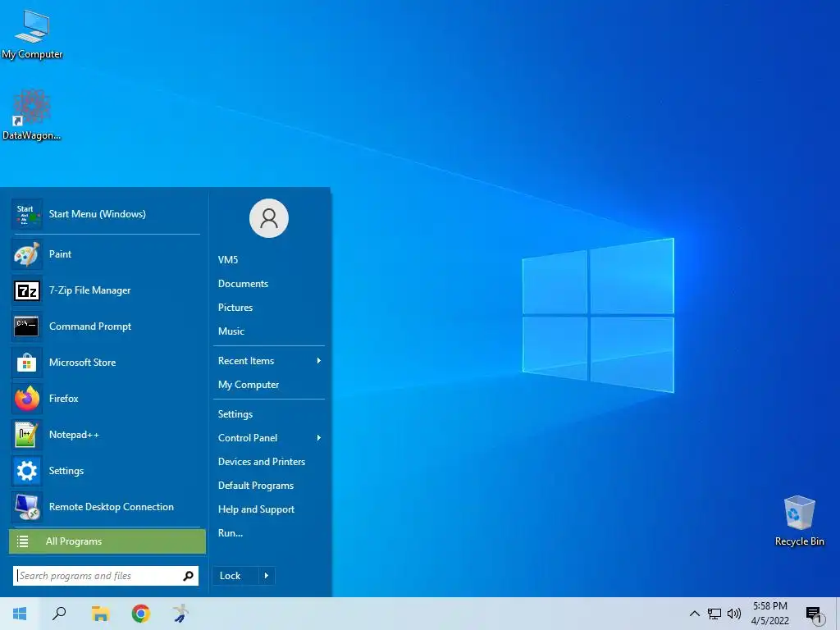The height and width of the screenshot is (630, 840).
Task: Open shutdown options arrow beside Lock
Action: (267, 576)
